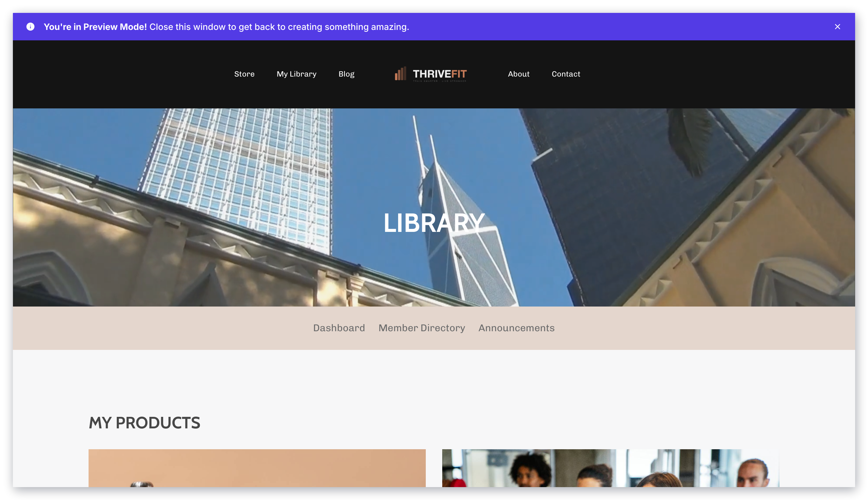Dismiss the Preview Mode banner with X
868x500 pixels.
pos(837,27)
